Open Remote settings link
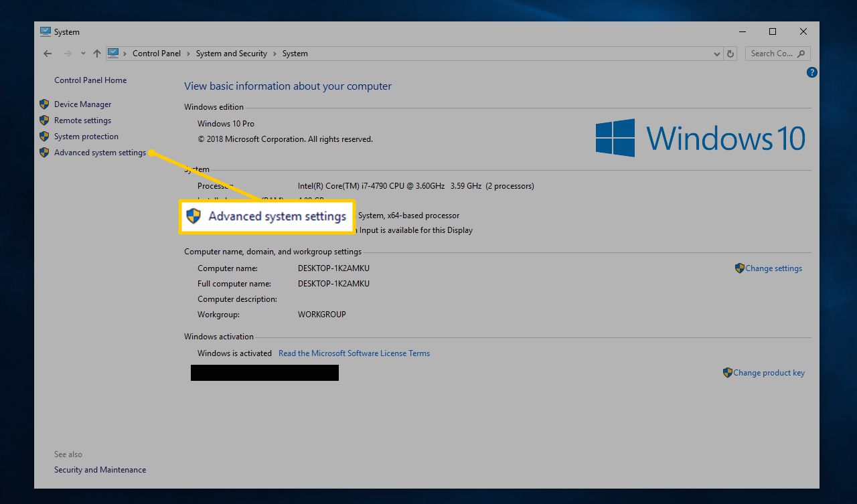 (83, 120)
